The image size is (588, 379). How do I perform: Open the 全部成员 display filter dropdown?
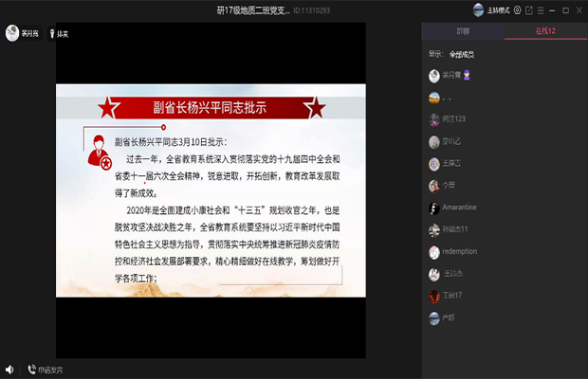click(x=462, y=54)
